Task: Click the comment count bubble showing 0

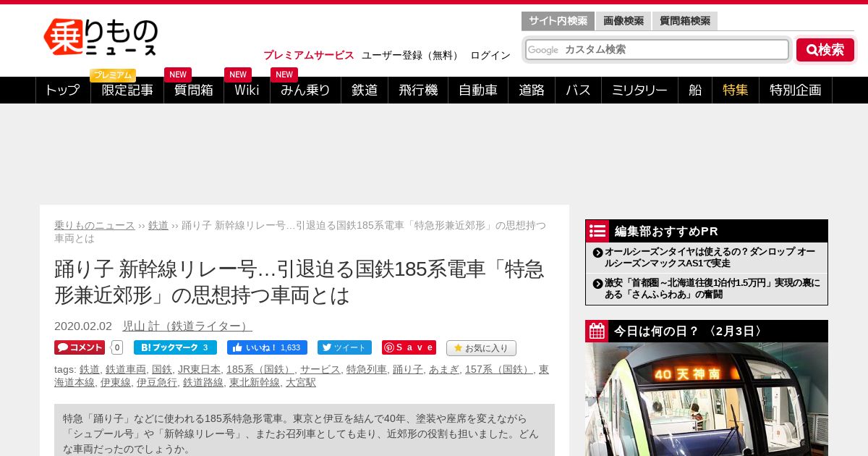Action: pos(116,347)
